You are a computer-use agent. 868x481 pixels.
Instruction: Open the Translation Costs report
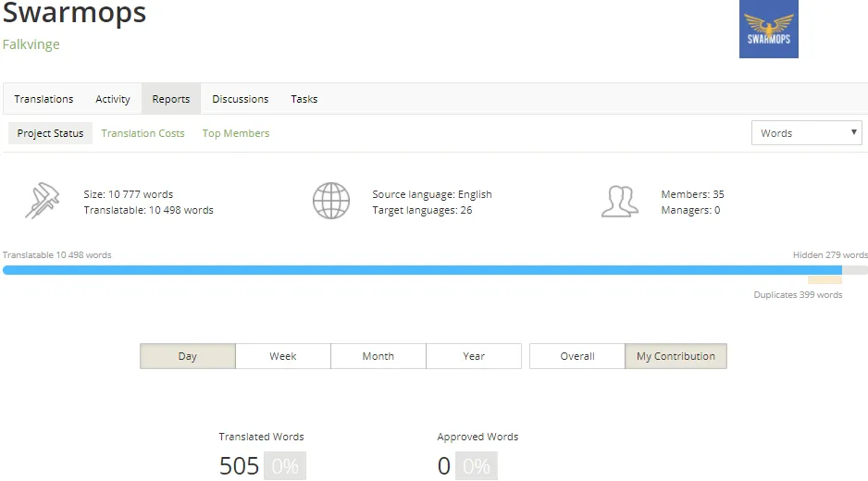click(143, 133)
